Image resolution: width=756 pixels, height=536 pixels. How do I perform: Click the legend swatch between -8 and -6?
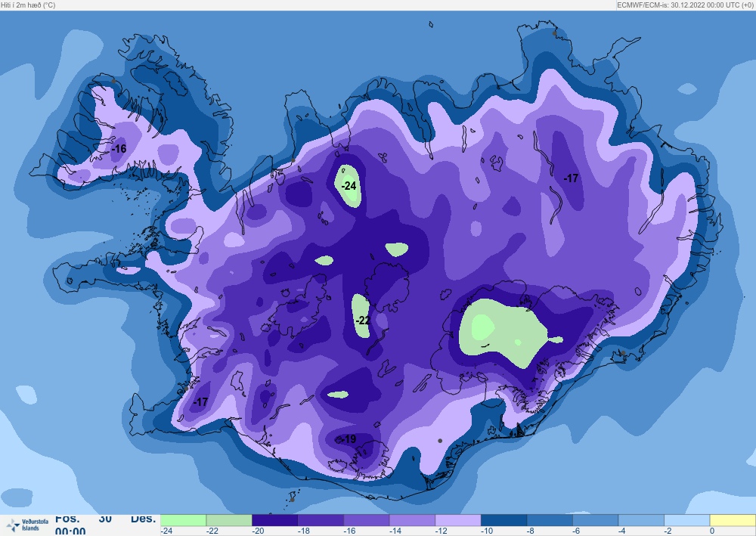coord(550,520)
